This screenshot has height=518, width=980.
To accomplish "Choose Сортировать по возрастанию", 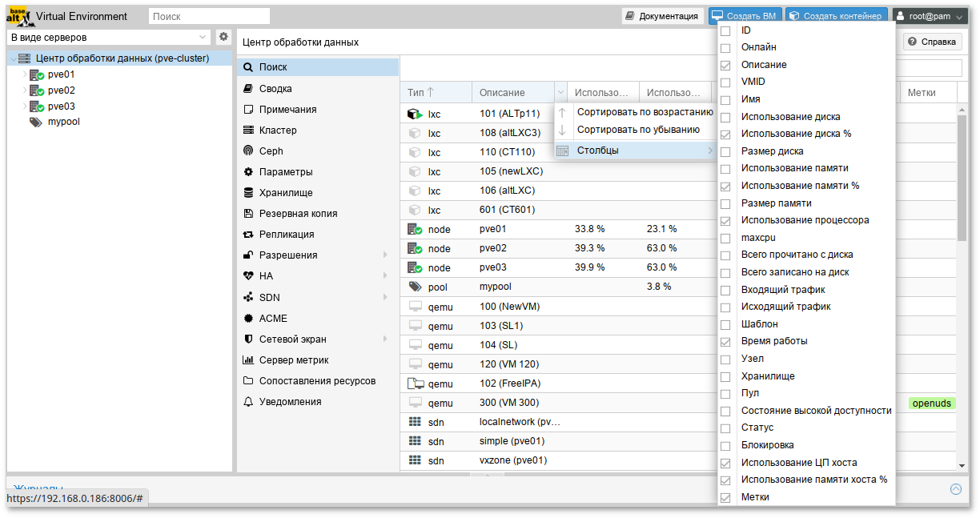I will (x=644, y=112).
